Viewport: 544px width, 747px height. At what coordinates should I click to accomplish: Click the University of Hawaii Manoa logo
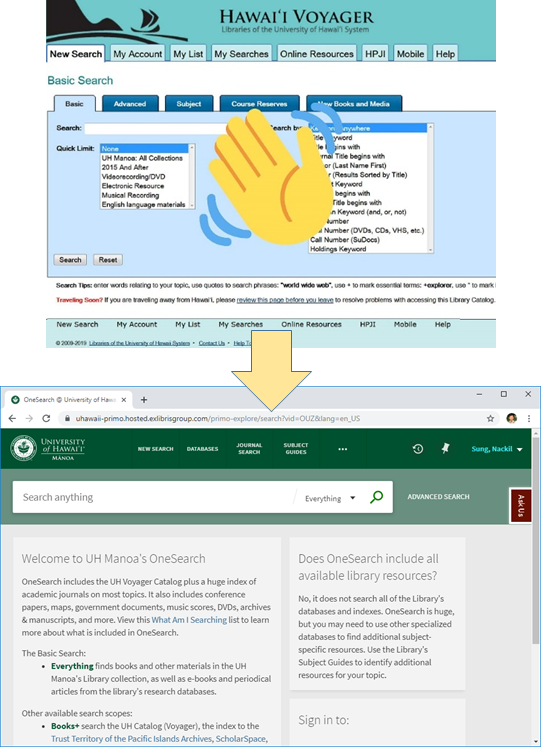(48, 449)
